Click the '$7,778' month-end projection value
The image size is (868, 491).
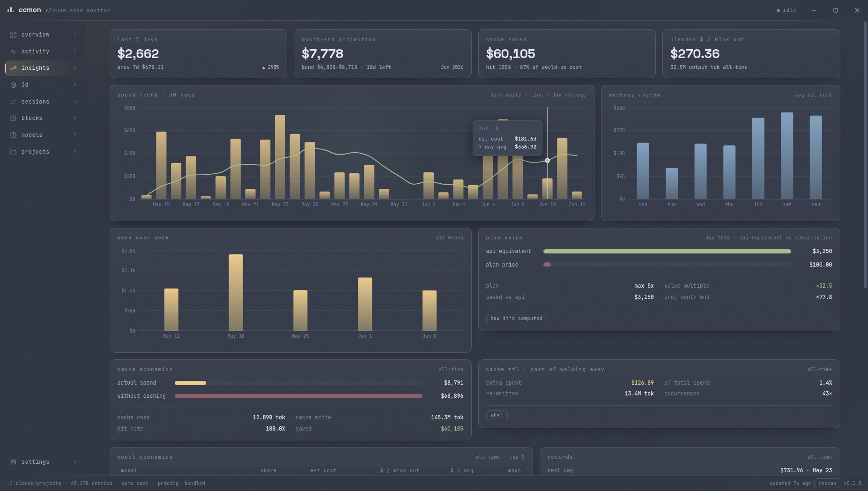coord(322,53)
